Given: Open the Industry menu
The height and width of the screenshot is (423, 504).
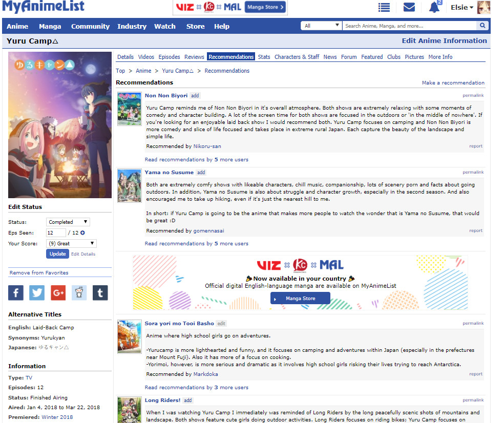Looking at the screenshot, I should [132, 26].
